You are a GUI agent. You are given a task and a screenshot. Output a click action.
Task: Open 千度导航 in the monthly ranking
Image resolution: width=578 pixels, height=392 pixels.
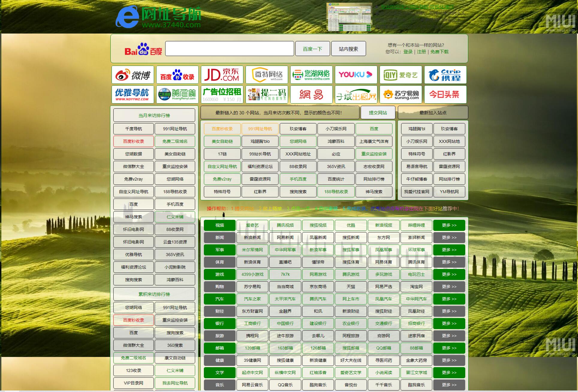click(134, 129)
